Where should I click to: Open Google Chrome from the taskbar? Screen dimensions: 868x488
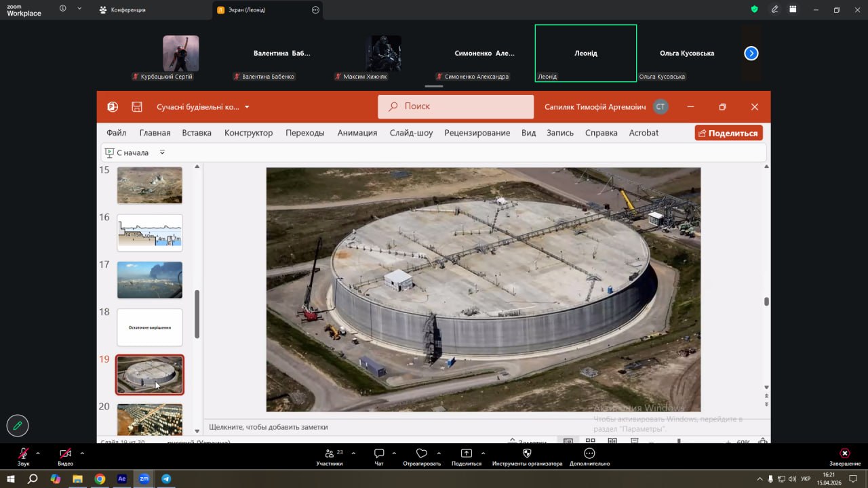pos(100,479)
